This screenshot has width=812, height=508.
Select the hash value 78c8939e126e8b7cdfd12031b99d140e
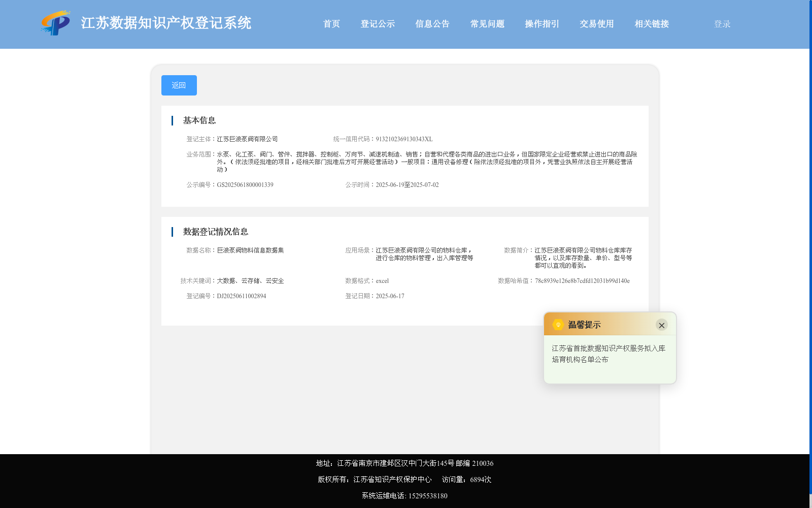tap(582, 281)
